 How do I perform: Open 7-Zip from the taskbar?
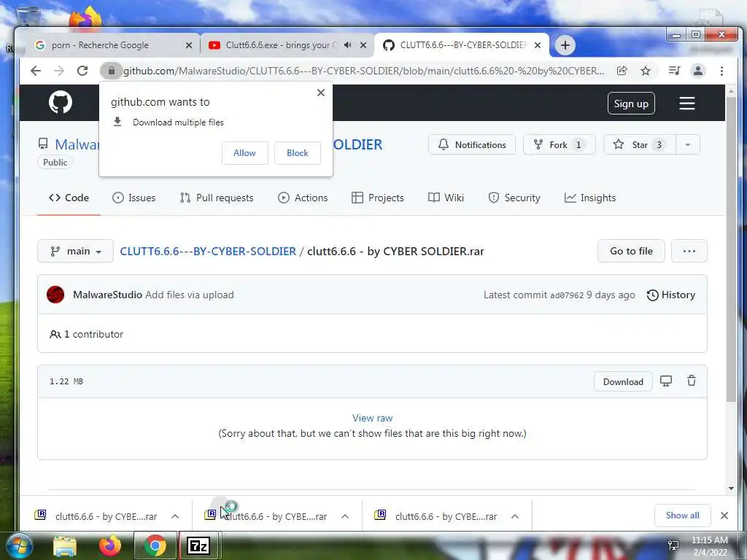(198, 545)
